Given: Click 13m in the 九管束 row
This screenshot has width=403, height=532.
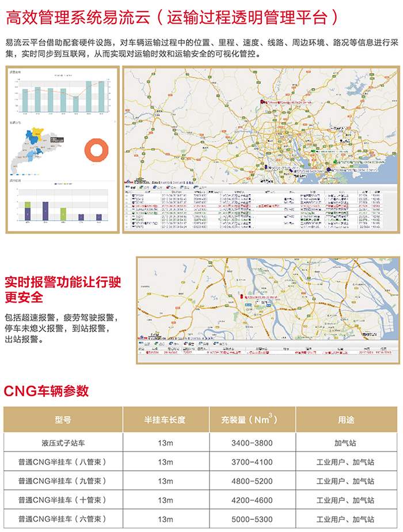Looking at the screenshot, I should pos(165,481).
